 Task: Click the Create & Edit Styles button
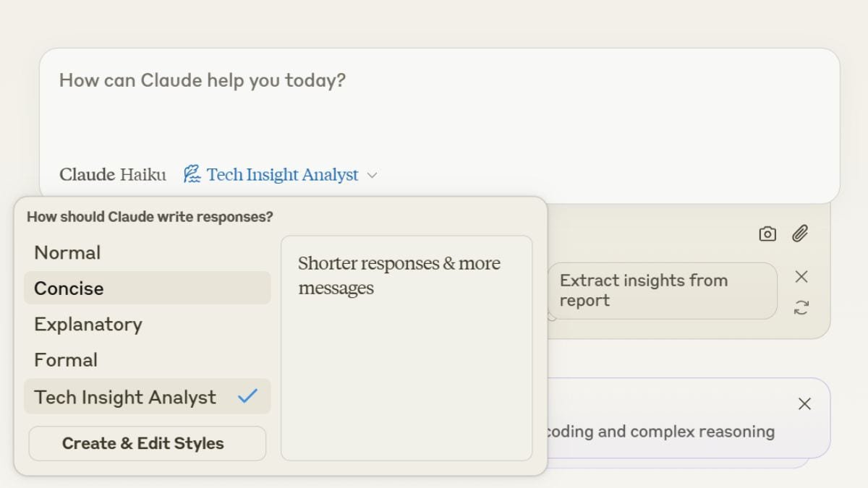(x=148, y=443)
